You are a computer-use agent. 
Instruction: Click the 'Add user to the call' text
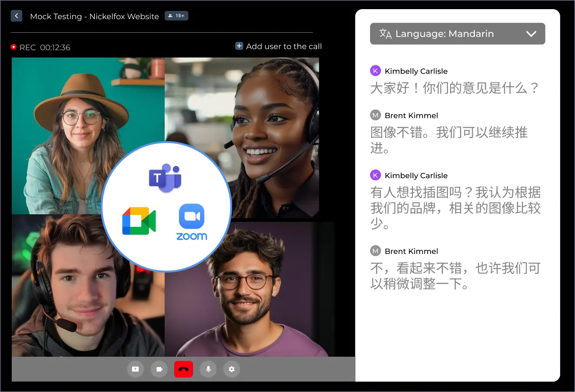[x=284, y=47]
